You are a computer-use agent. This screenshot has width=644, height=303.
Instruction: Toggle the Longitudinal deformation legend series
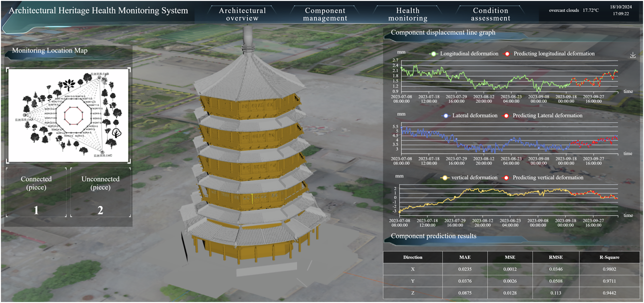click(x=464, y=53)
